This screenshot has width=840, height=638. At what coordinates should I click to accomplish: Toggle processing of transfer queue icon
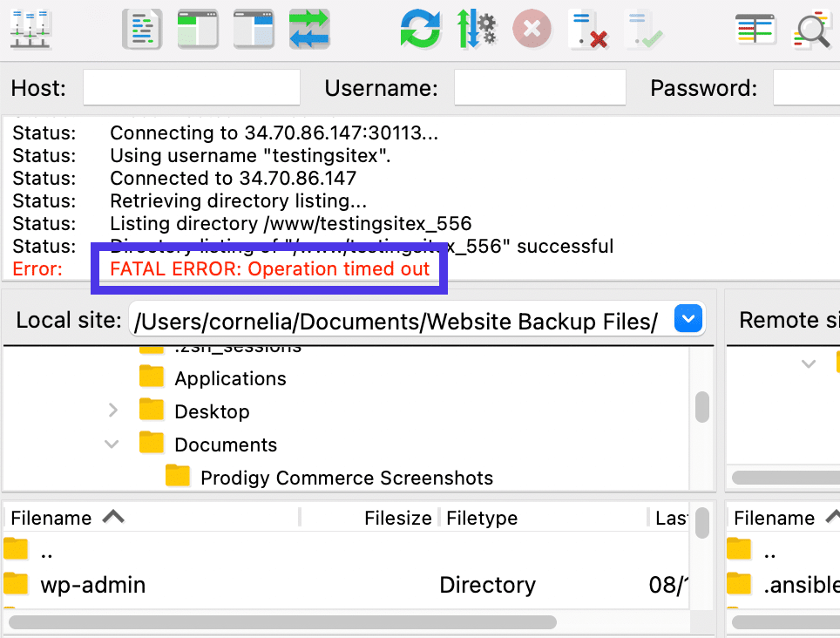pos(477,30)
